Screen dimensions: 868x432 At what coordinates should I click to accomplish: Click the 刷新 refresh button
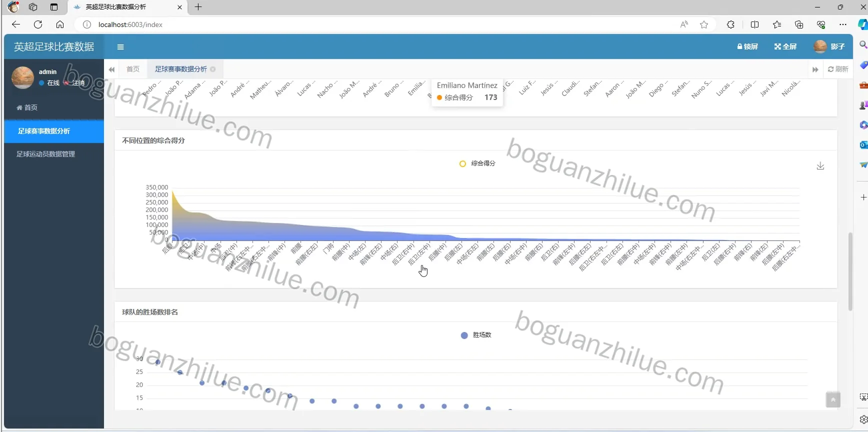pyautogui.click(x=838, y=69)
